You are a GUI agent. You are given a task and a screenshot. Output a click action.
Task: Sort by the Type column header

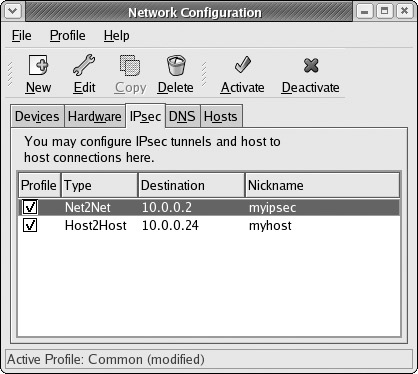[x=99, y=185]
